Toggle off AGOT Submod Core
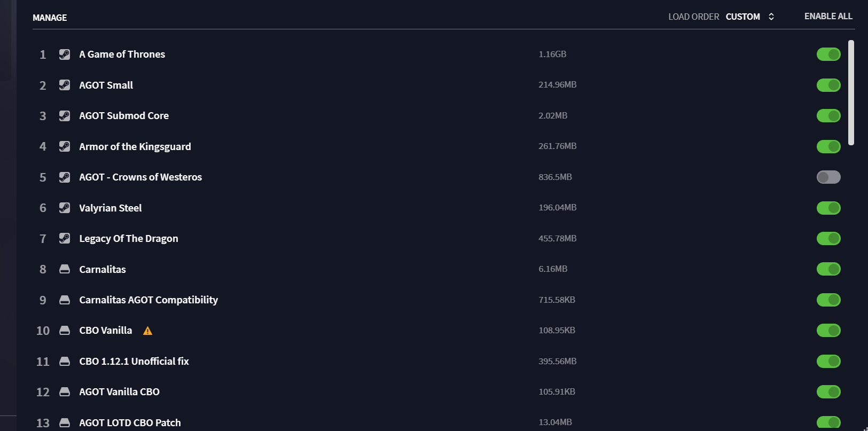 828,115
